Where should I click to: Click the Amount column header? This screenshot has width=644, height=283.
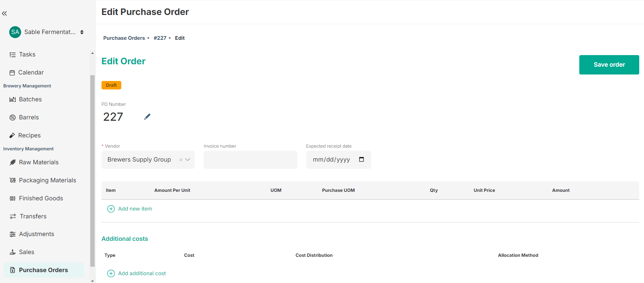561,190
